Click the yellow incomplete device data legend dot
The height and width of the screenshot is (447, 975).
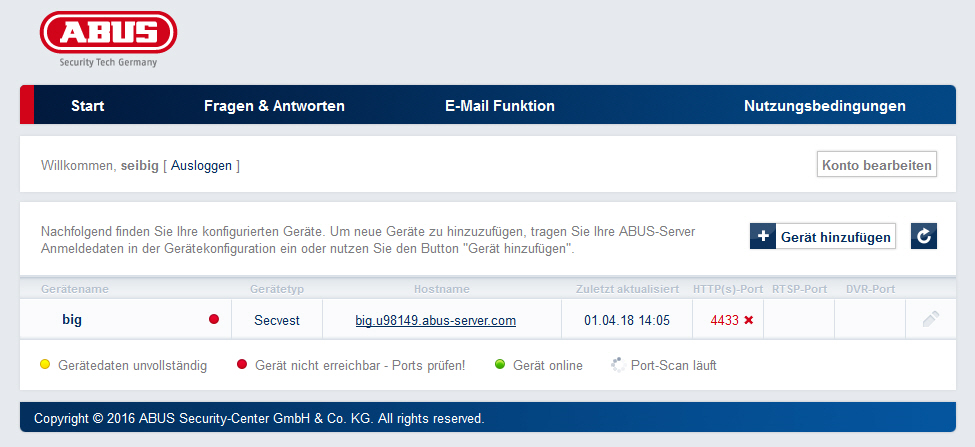point(46,365)
